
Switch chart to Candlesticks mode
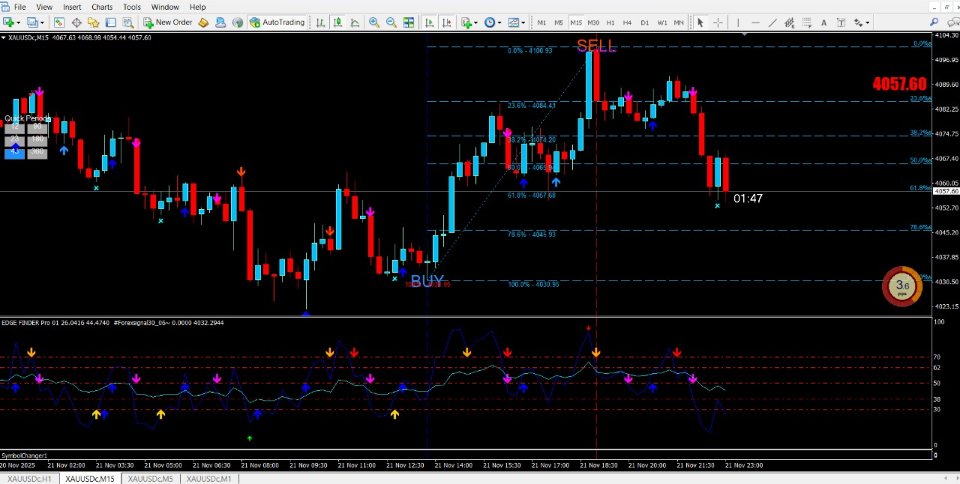(337, 23)
